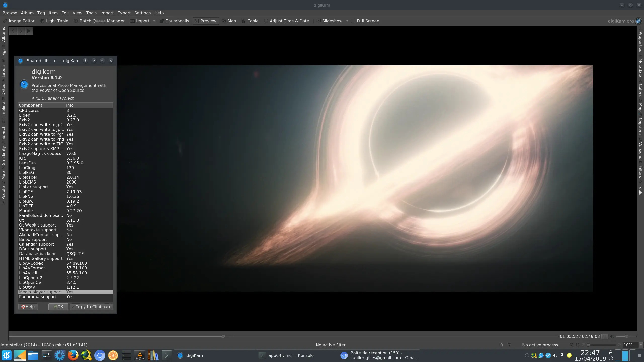Toggle the Thumbnails view
Viewport: 644px width, 362px height.
click(174, 21)
